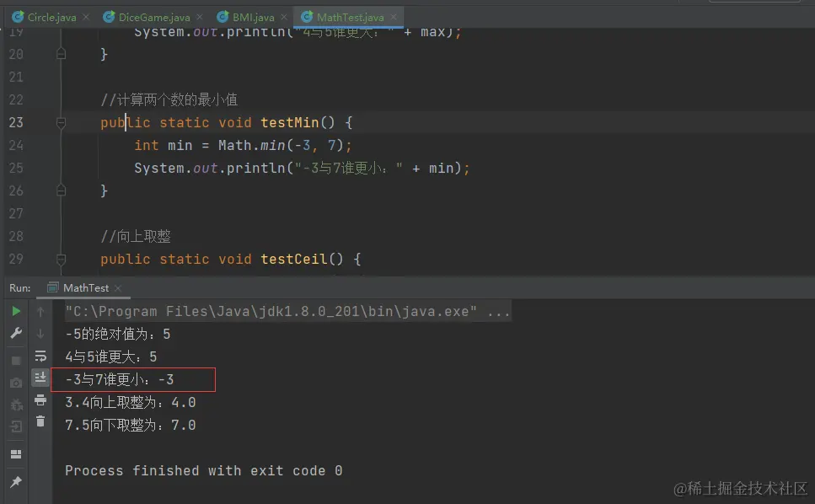Click the MathTest run configuration icon

point(52,287)
